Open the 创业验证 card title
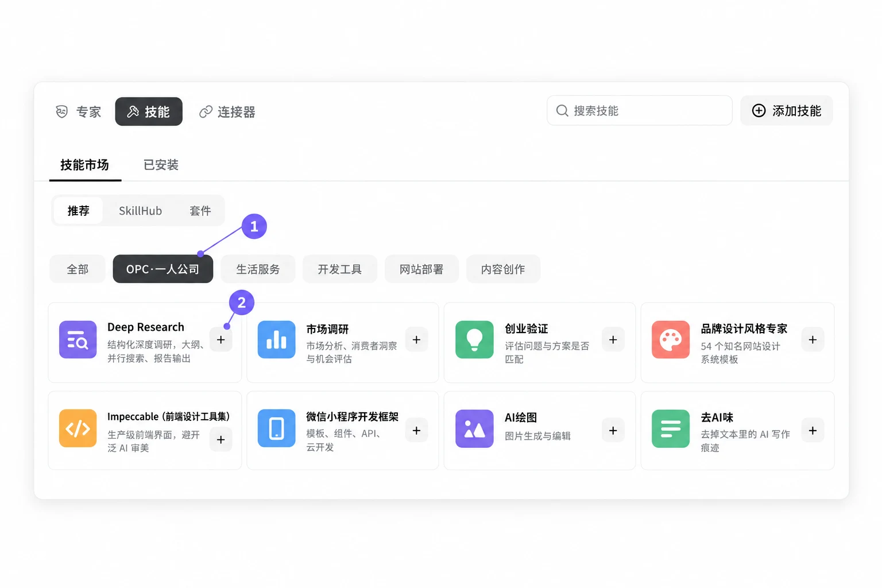Viewport: 882px width, 588px height. (527, 328)
